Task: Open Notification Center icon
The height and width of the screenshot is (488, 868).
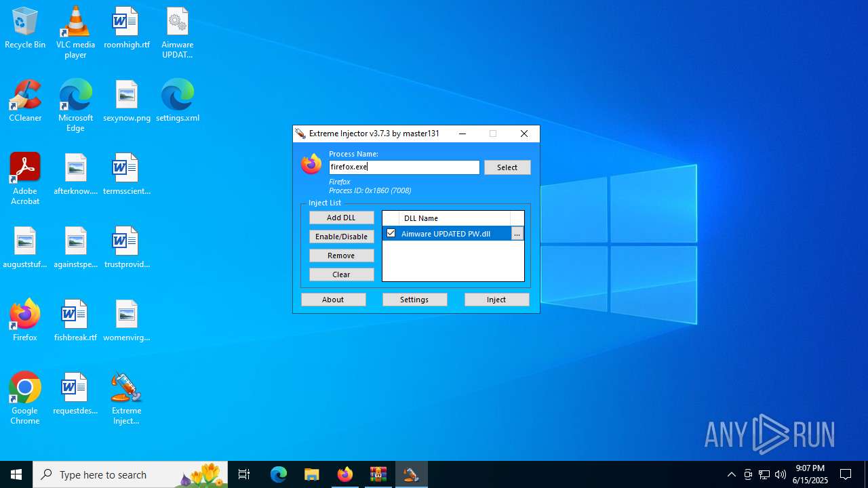Action: click(846, 474)
